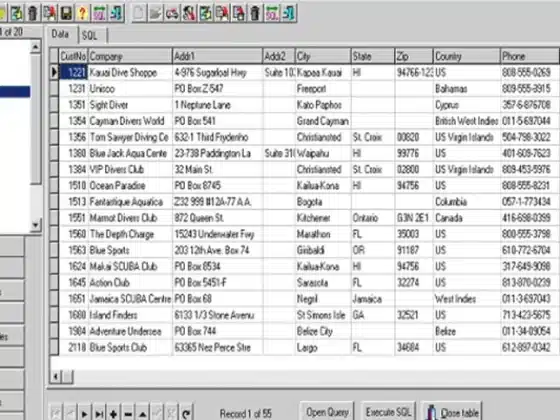Click the 'West Indies' country cell
The width and height of the screenshot is (560, 420).
467,299
